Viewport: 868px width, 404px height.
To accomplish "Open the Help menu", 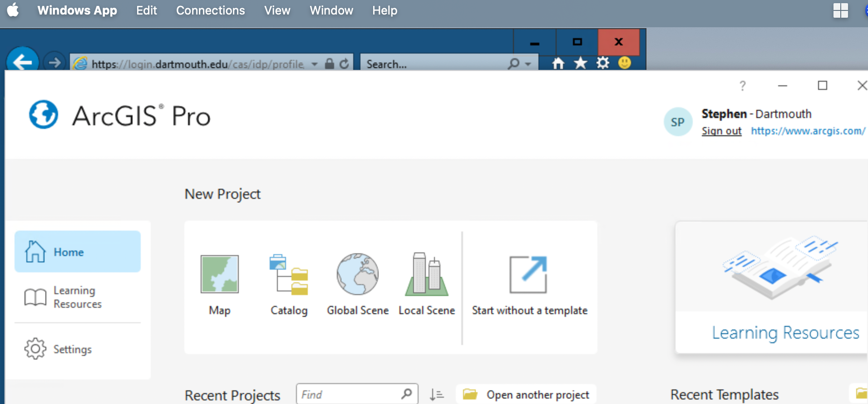I will coord(385,10).
